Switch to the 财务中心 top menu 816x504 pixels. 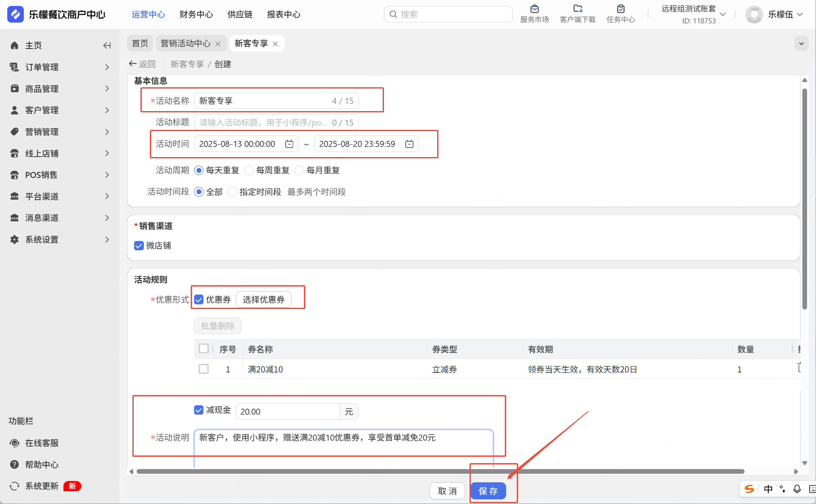[196, 14]
